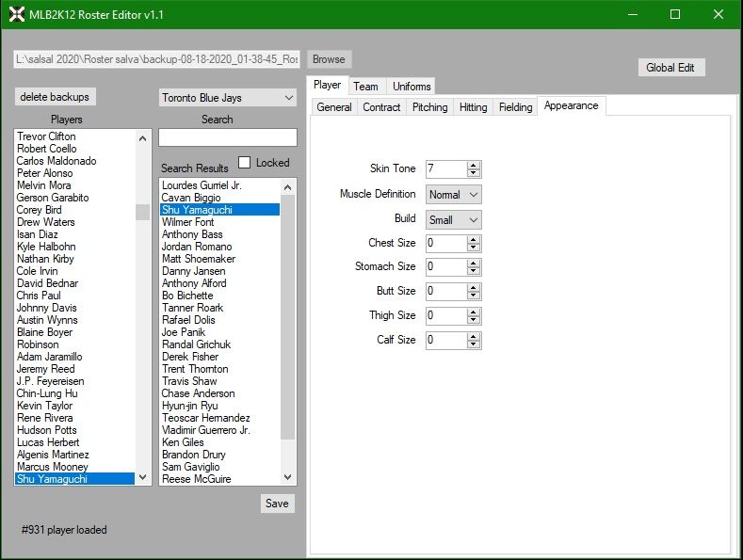Click the delete backups button
Screen dimensions: 743x560
pos(55,97)
